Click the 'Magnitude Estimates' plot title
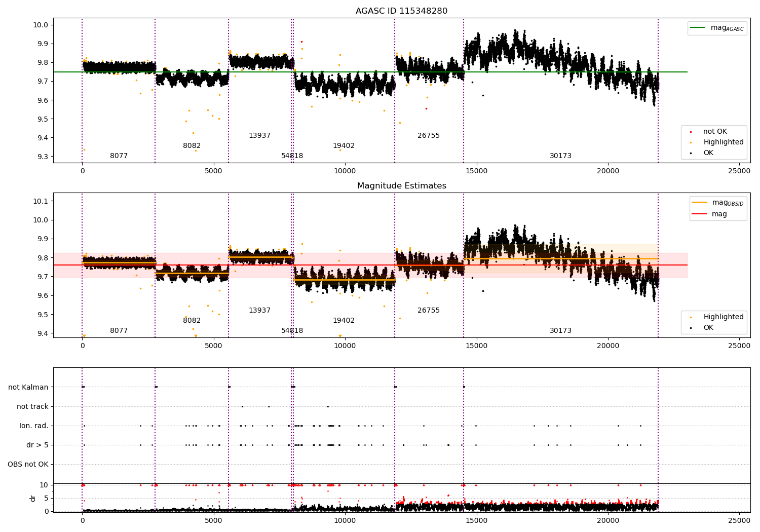 coord(401,186)
